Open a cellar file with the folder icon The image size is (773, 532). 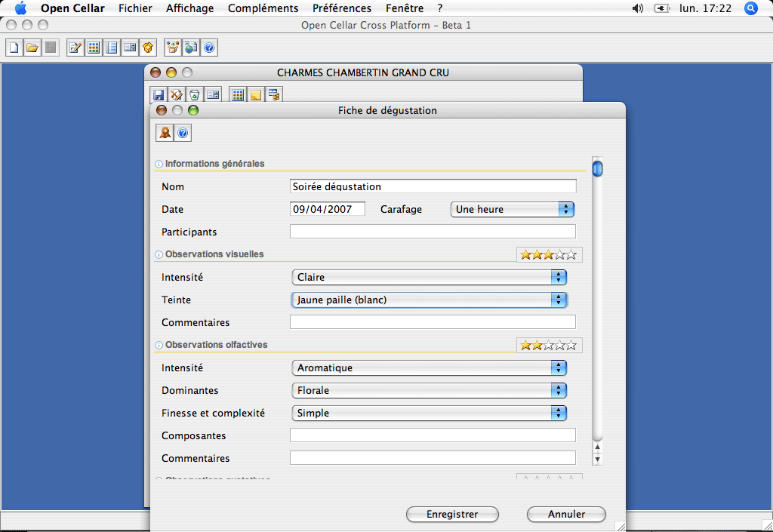32,48
